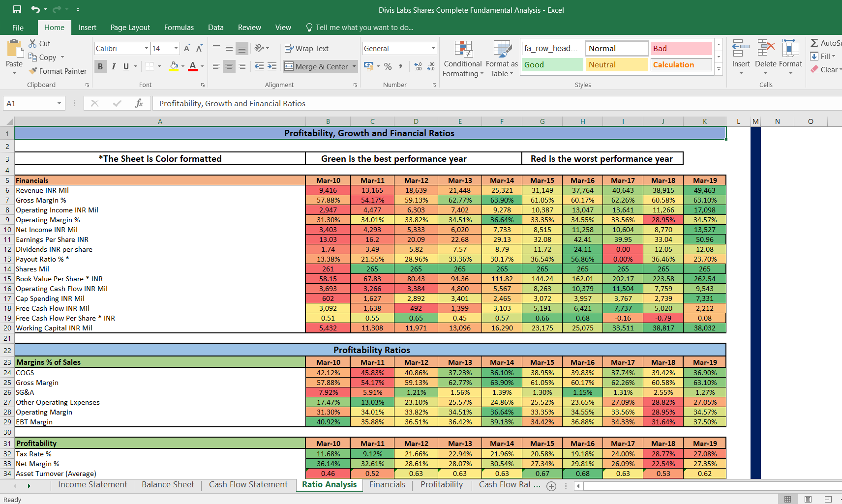The width and height of the screenshot is (842, 504).
Task: Click the Copy button
Action: tap(43, 57)
